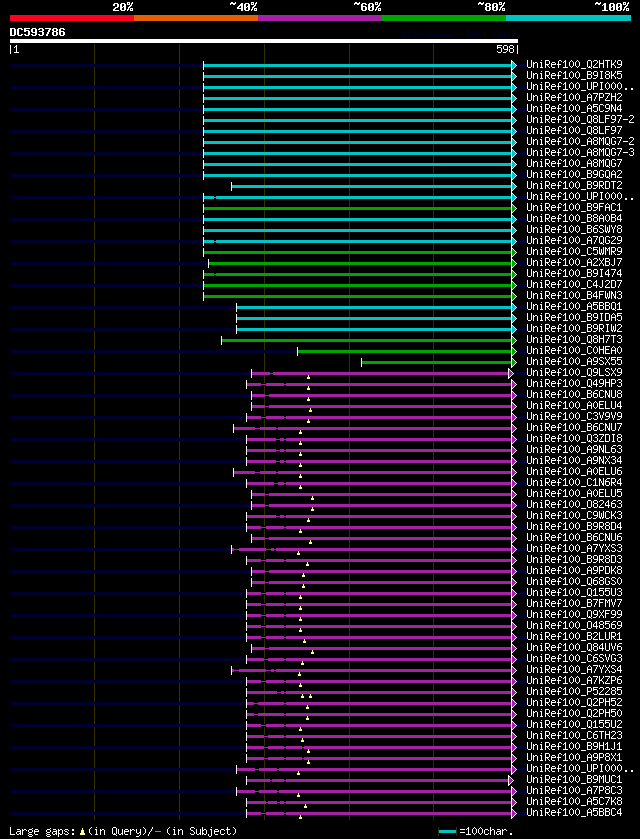Open hit UniRef100_C5WMR9
Image resolution: width=640 pixels, height=839 pixels.
(574, 251)
